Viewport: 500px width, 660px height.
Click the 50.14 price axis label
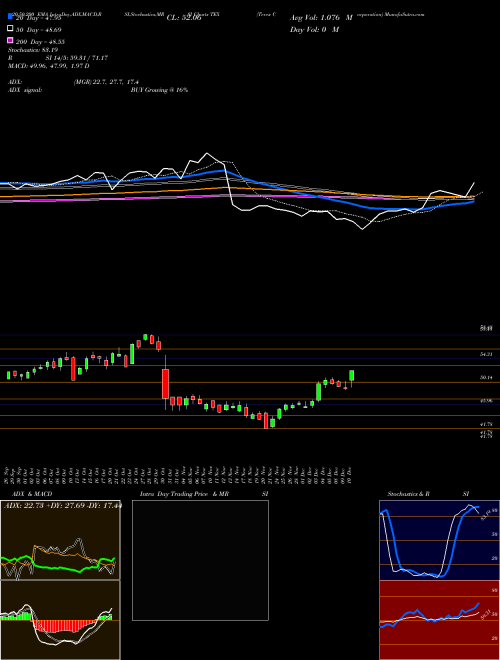[487, 378]
